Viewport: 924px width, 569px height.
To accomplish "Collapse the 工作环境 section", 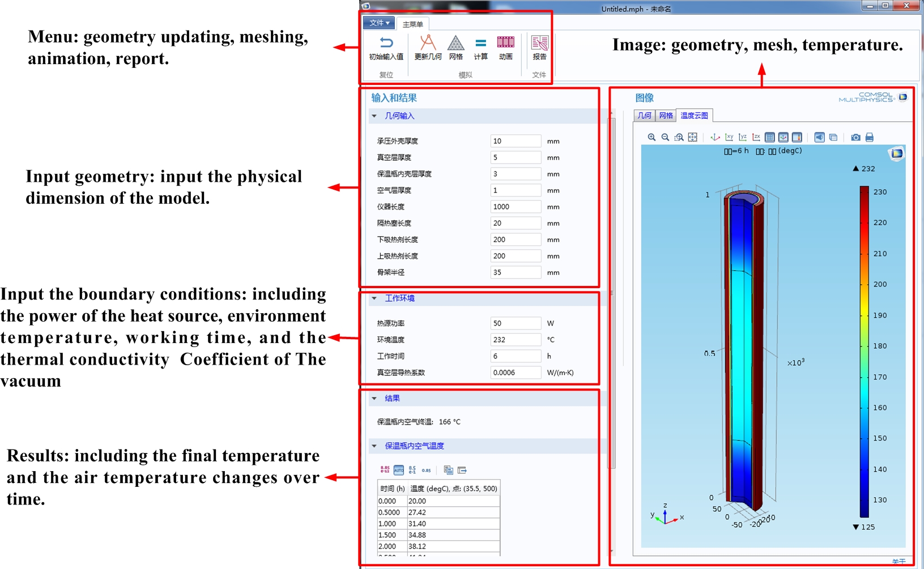I will [374, 298].
